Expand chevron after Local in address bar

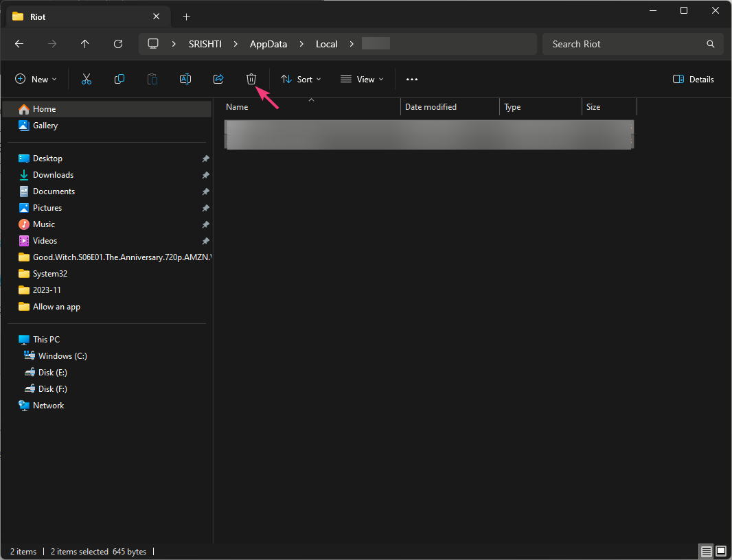(x=352, y=44)
